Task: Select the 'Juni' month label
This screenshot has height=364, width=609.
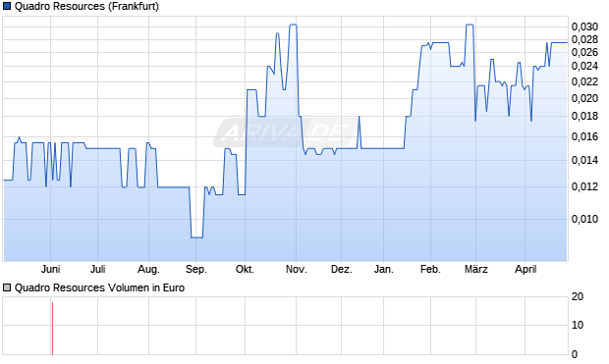Action: [50, 269]
